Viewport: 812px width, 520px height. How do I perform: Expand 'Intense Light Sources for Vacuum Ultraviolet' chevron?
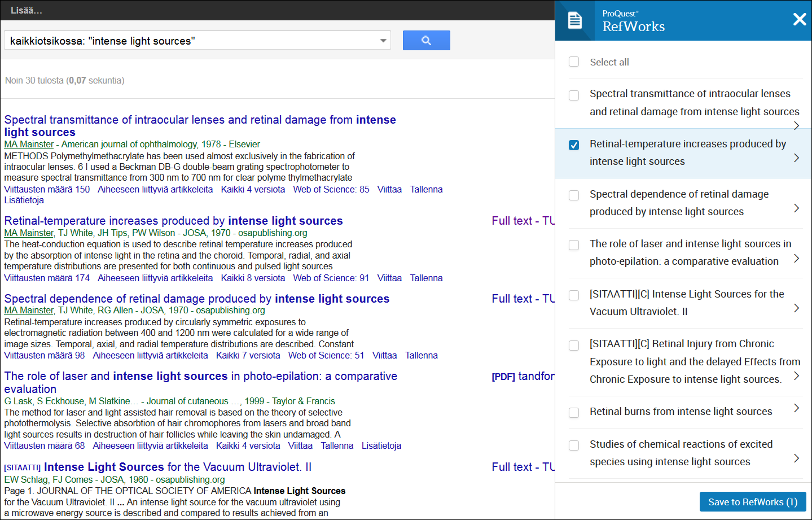796,308
